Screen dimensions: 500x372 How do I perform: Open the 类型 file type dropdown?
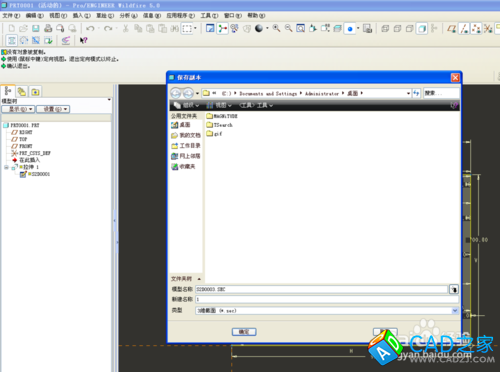pyautogui.click(x=455, y=311)
